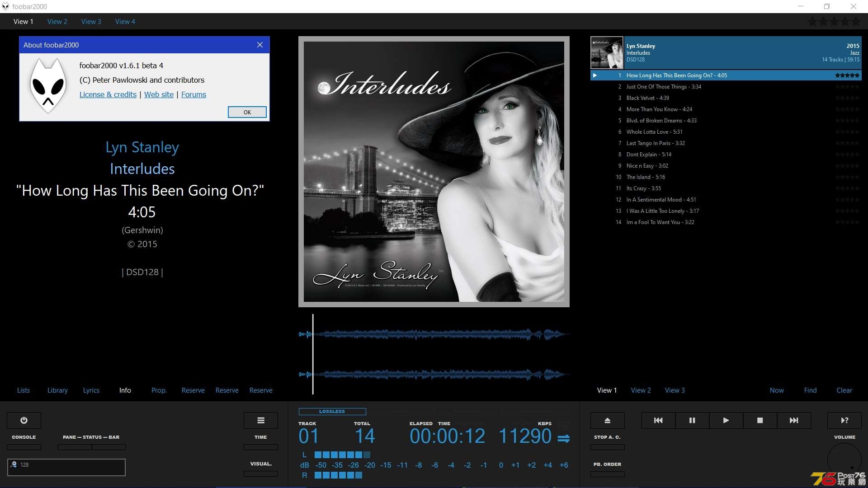Click album thumbnail in playlist header

pos(607,53)
